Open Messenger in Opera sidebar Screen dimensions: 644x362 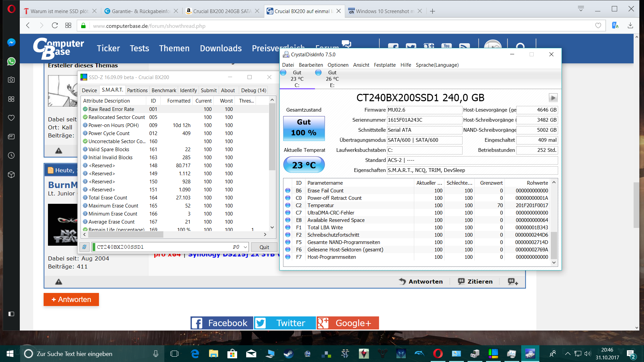[x=11, y=43]
